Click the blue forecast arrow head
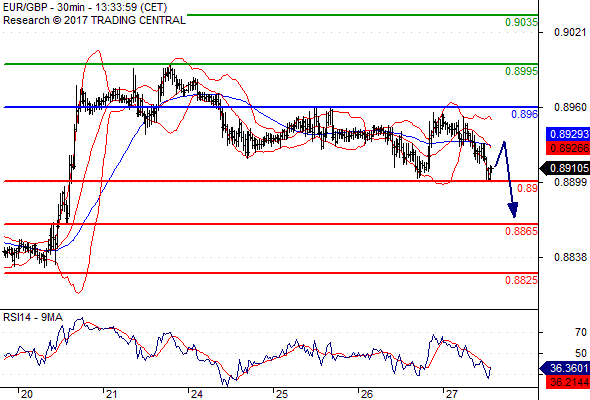Viewport: 590px width, 400px height. pyautogui.click(x=513, y=210)
